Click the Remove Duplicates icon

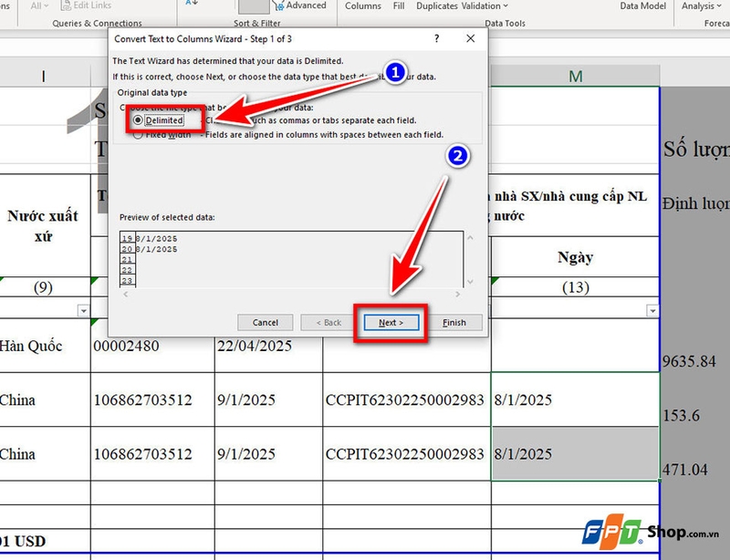[x=437, y=5]
